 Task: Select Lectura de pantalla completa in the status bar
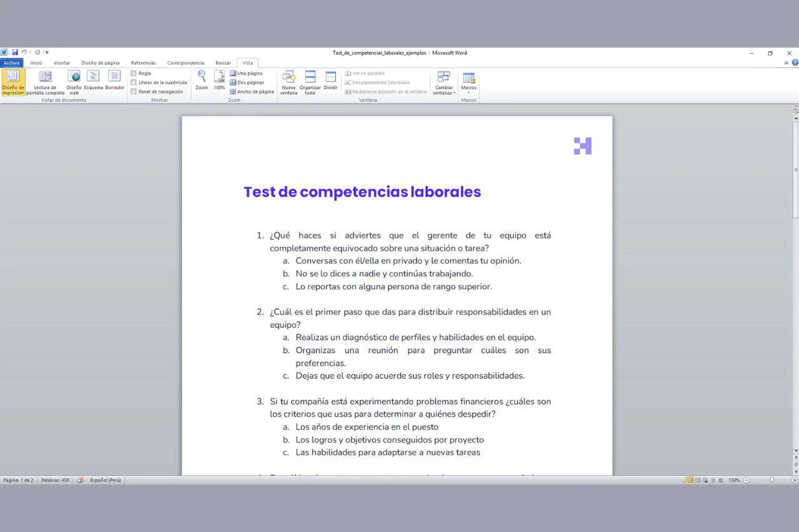point(698,480)
